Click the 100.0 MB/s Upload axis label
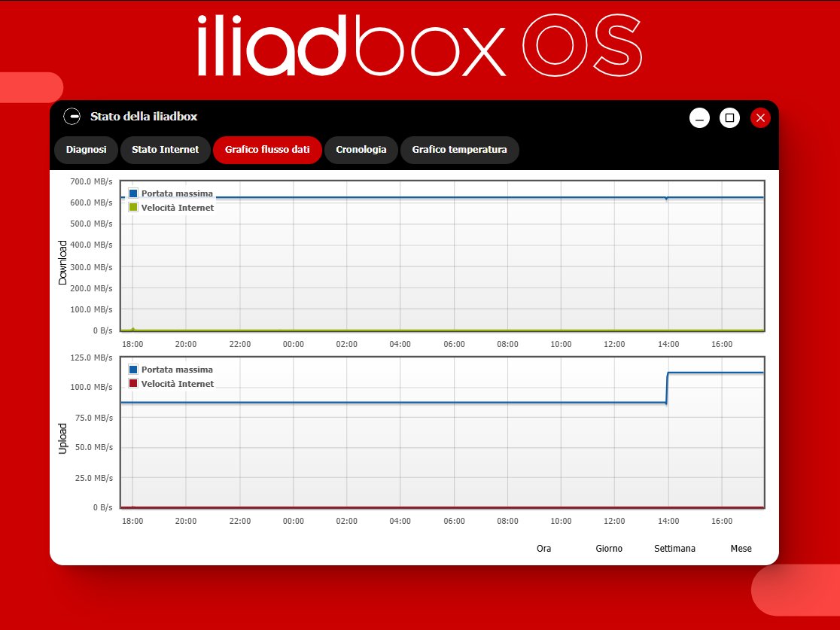840x630 pixels. click(x=91, y=387)
